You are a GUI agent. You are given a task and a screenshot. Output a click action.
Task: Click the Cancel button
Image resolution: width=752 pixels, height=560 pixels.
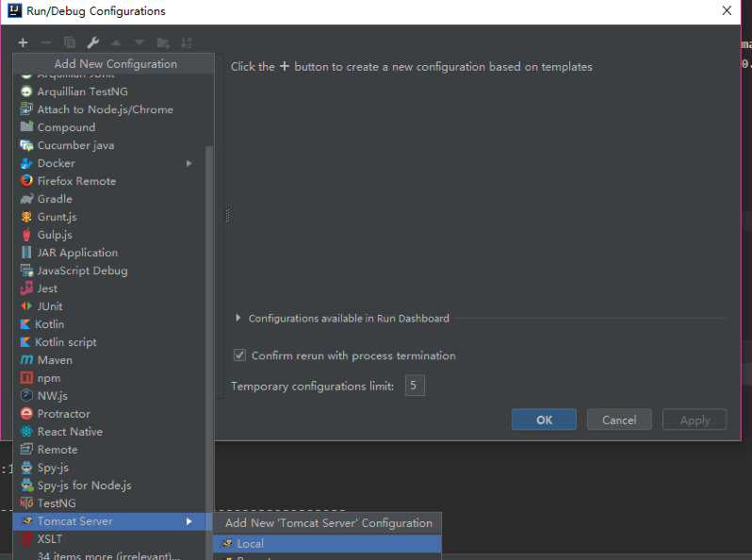coord(619,420)
